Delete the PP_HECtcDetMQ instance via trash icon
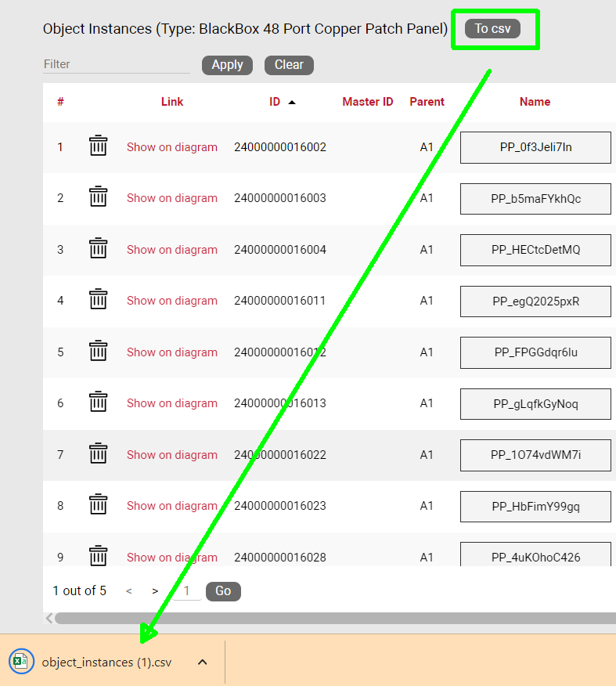This screenshot has height=686, width=616. (x=98, y=249)
